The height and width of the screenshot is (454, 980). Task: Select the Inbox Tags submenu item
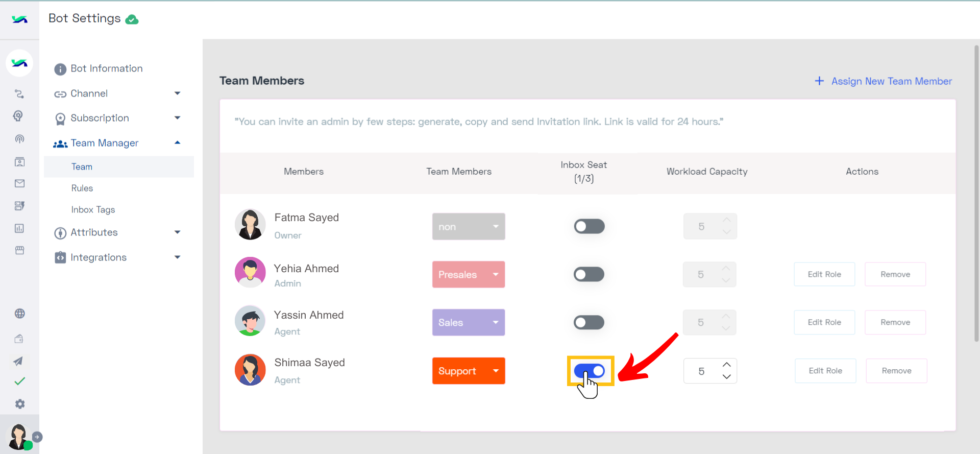[x=93, y=209]
